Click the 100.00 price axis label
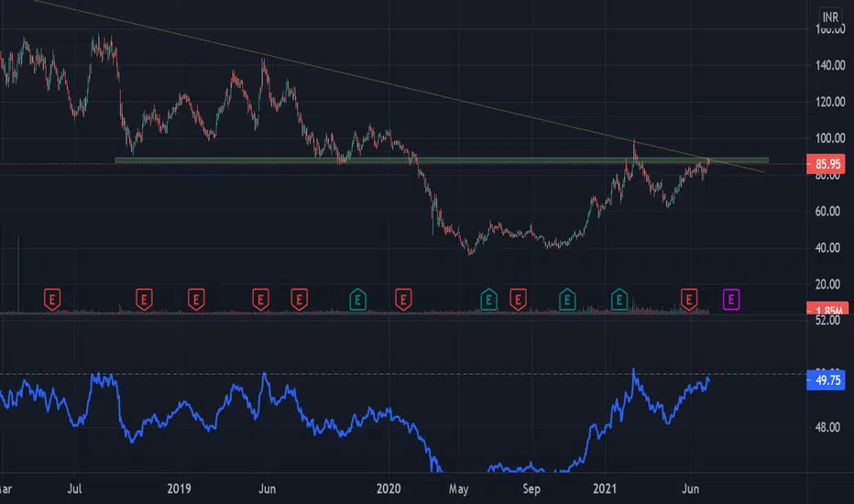This screenshot has width=854, height=504. pos(830,138)
